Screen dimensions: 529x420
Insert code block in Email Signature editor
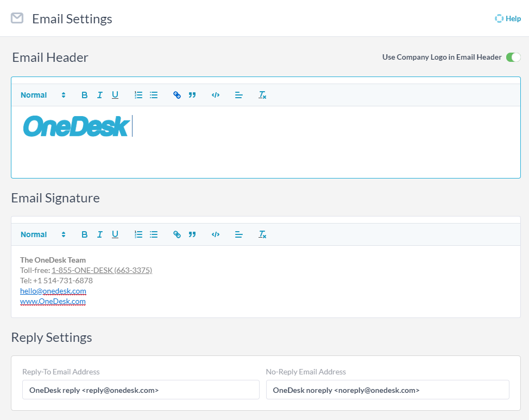(216, 234)
